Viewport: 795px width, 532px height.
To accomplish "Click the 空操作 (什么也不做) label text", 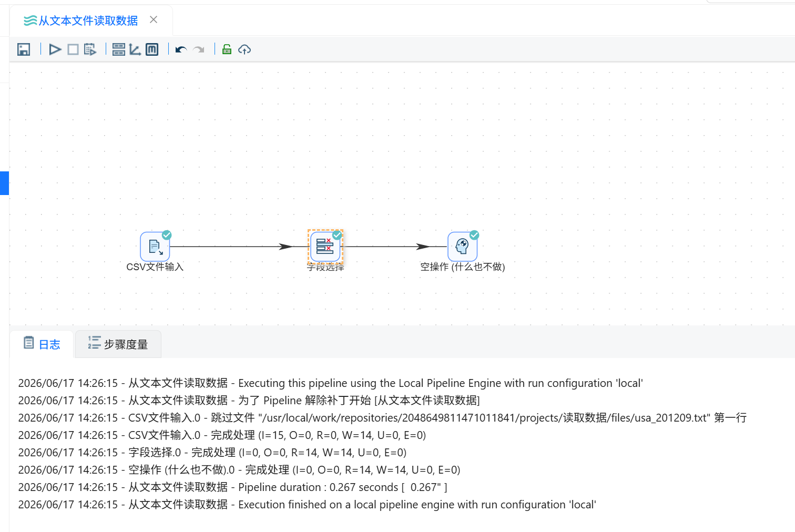I will coord(463,267).
